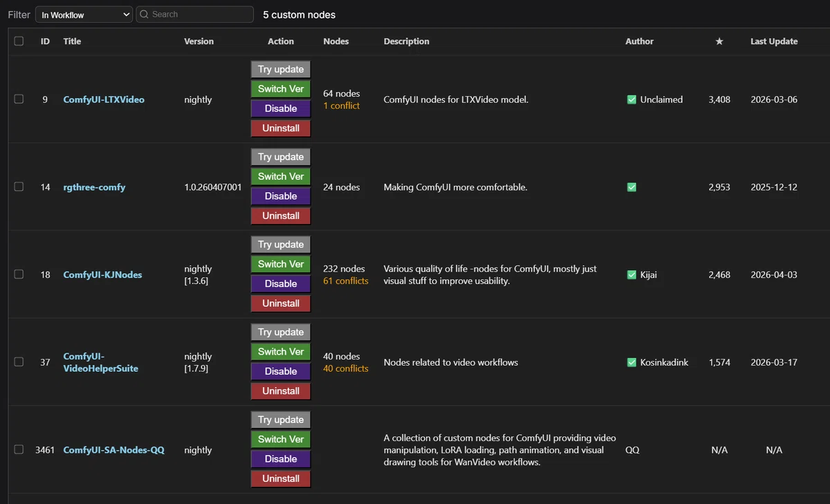Disable the rgthree-comfy node pack

[281, 196]
